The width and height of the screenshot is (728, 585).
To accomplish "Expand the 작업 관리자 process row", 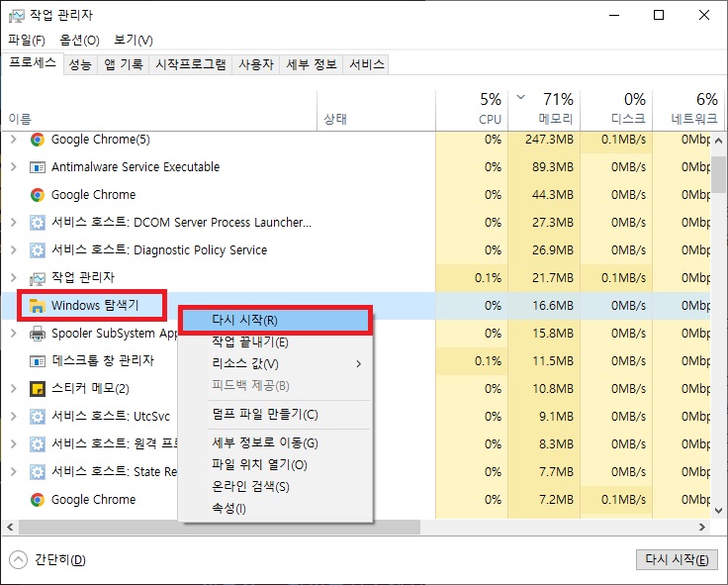I will 14,278.
